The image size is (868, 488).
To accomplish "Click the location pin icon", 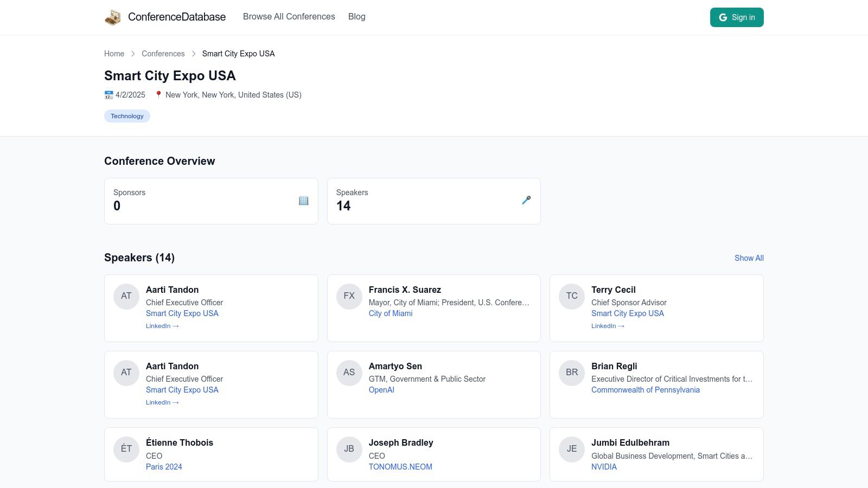I will (158, 95).
